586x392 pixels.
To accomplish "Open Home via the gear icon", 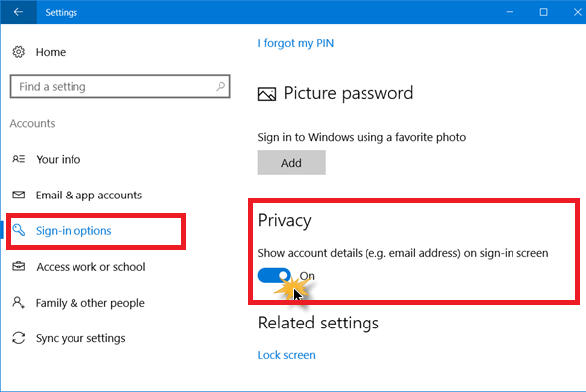I will (18, 52).
